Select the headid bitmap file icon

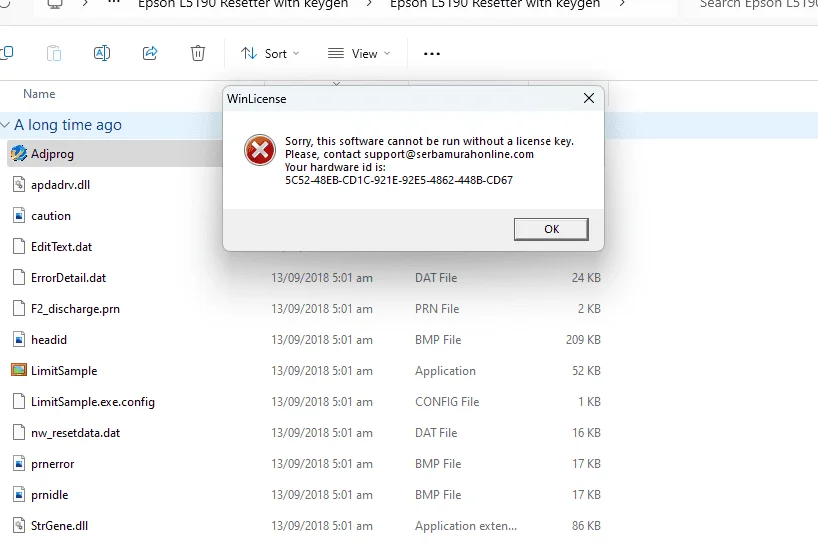click(x=19, y=339)
